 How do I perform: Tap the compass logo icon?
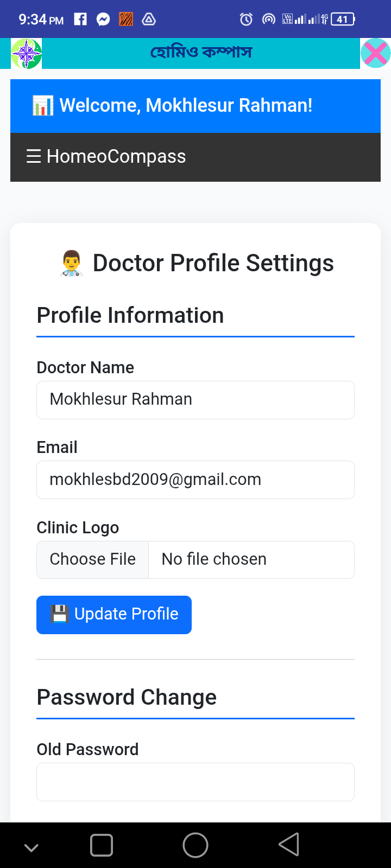point(26,54)
